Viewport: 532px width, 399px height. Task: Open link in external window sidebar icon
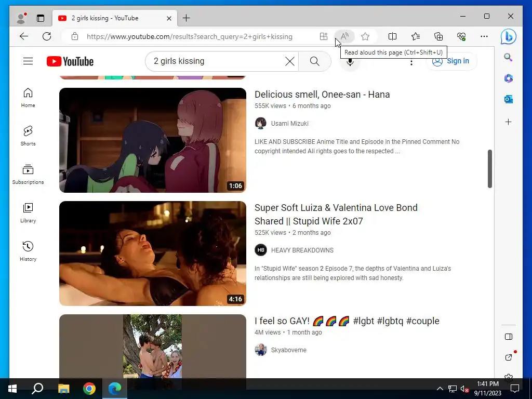pos(508,357)
